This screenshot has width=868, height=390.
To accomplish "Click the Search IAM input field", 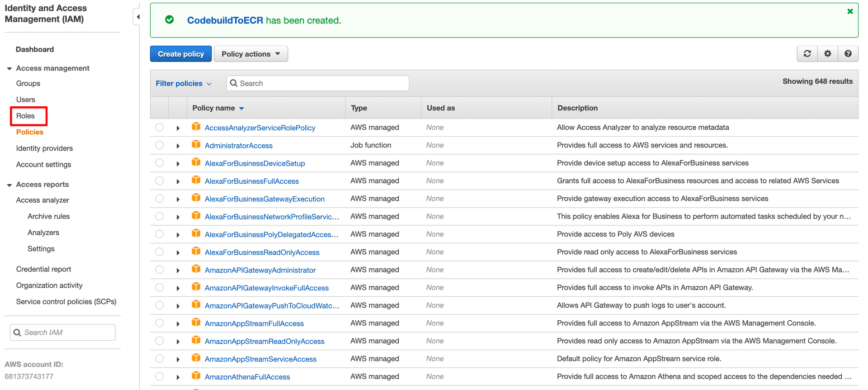I will click(63, 333).
